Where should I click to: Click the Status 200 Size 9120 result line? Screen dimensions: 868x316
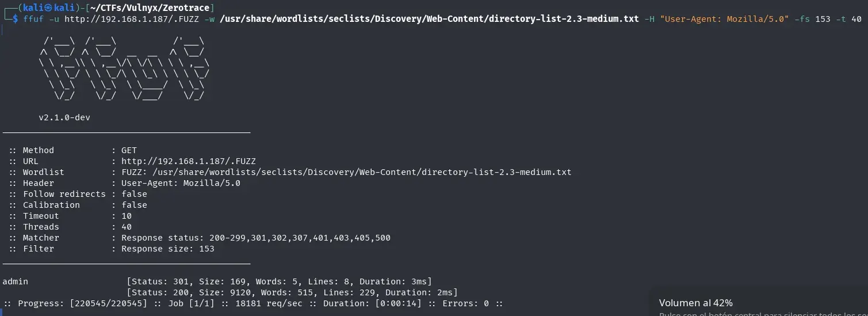(292, 292)
